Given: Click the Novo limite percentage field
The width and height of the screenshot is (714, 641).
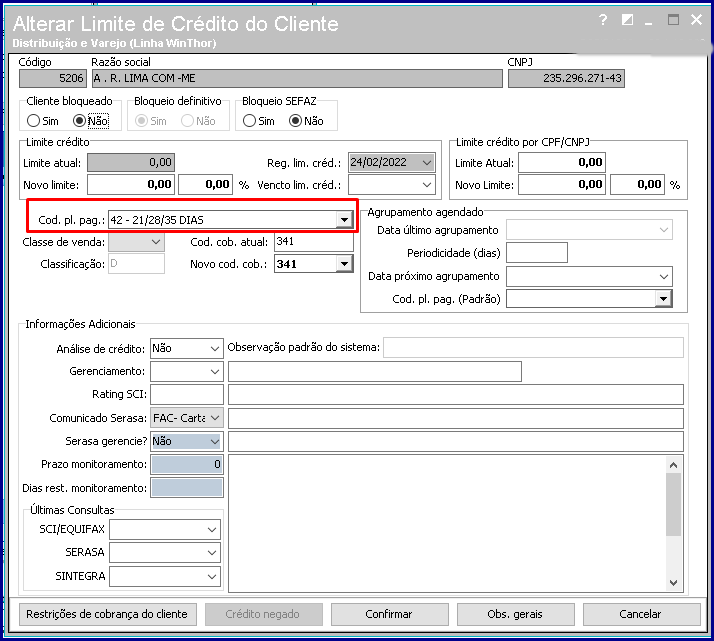Looking at the screenshot, I should pos(205,184).
